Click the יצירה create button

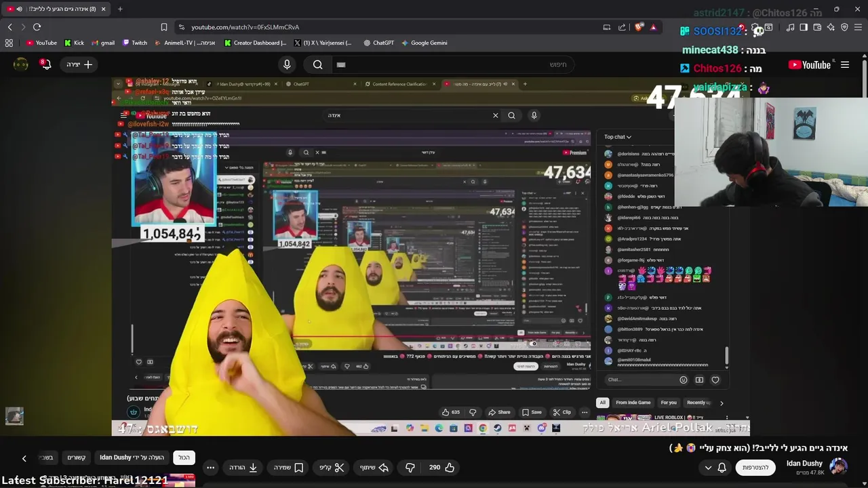79,64
